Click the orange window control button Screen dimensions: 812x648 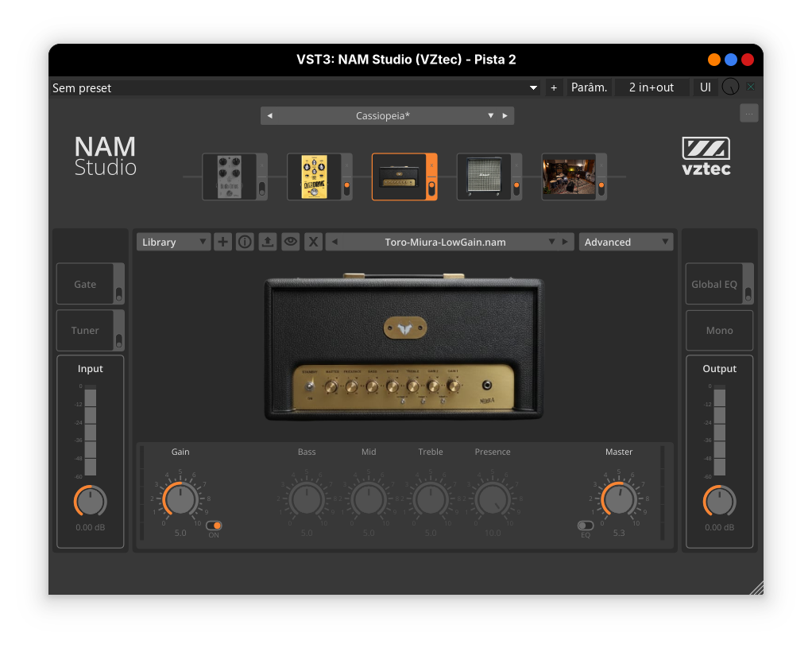coord(714,60)
